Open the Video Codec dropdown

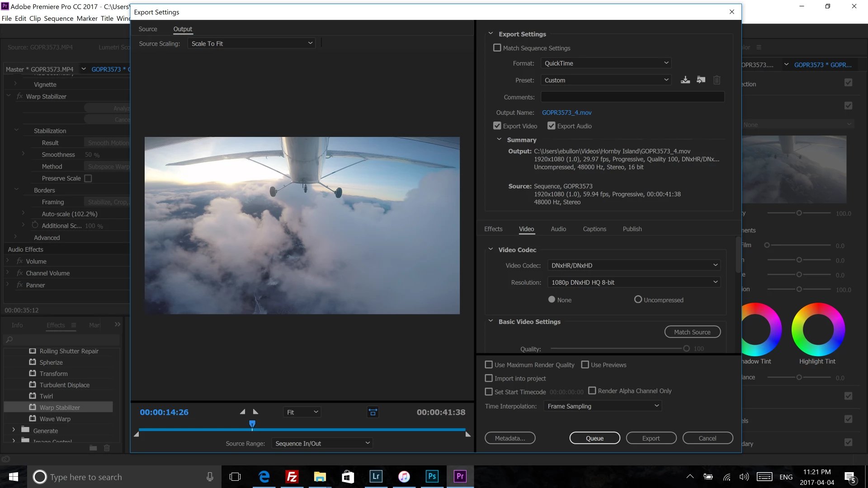point(634,265)
